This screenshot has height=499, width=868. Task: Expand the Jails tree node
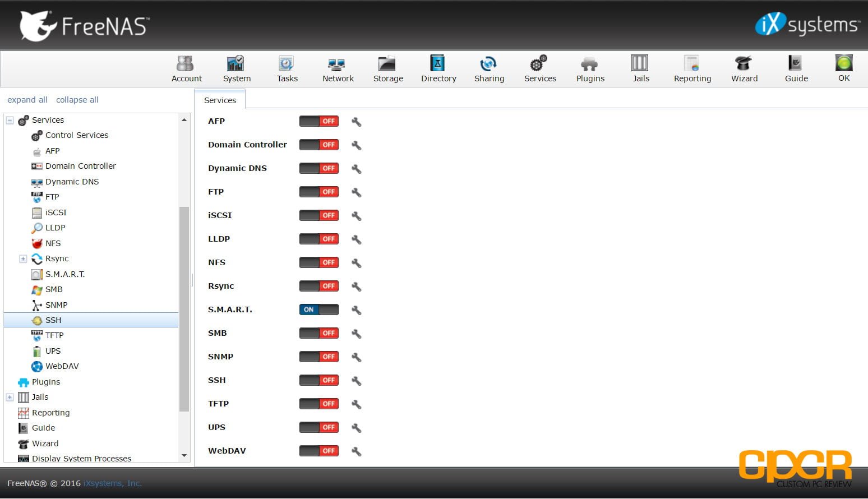coord(10,397)
